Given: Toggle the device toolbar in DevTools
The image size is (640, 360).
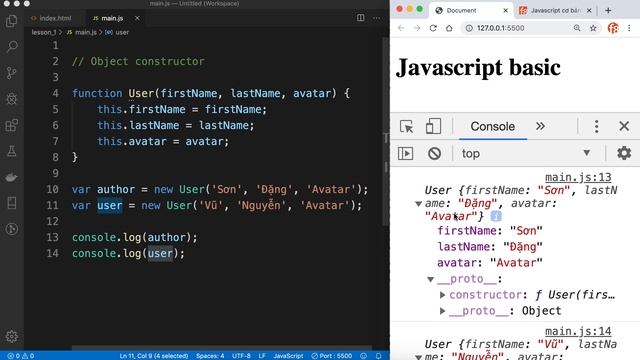Looking at the screenshot, I should click(433, 126).
